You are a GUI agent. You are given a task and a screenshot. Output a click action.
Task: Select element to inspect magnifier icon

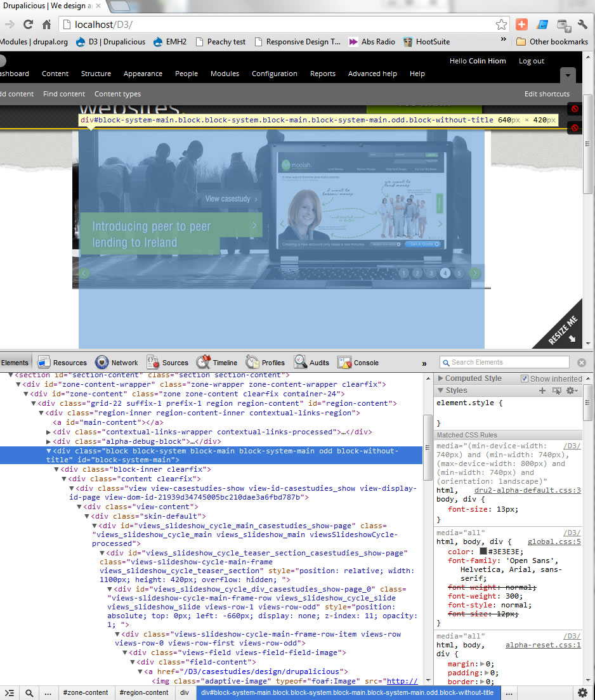tap(29, 693)
